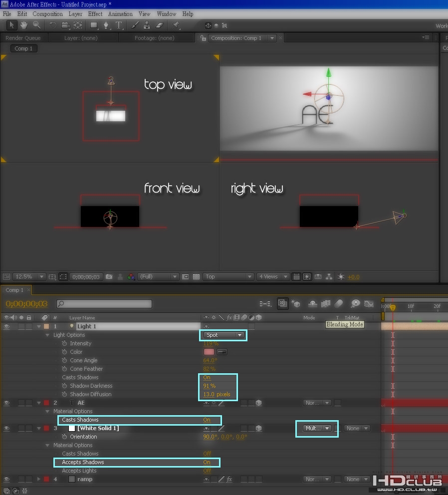Toggle the Region of Interest icon

click(186, 277)
